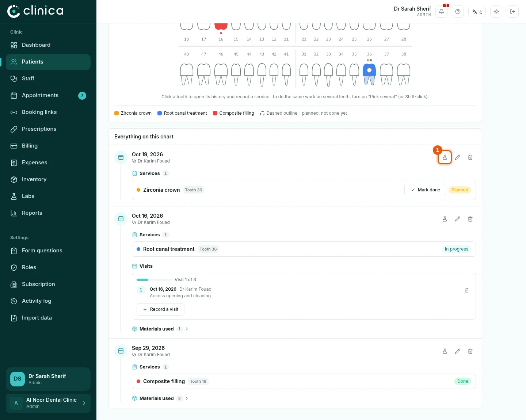
Task: Open the notifications bell
Action: (441, 12)
